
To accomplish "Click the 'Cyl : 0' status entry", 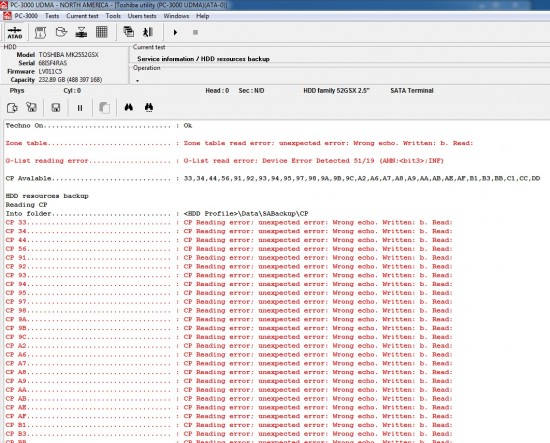I will coord(72,90).
